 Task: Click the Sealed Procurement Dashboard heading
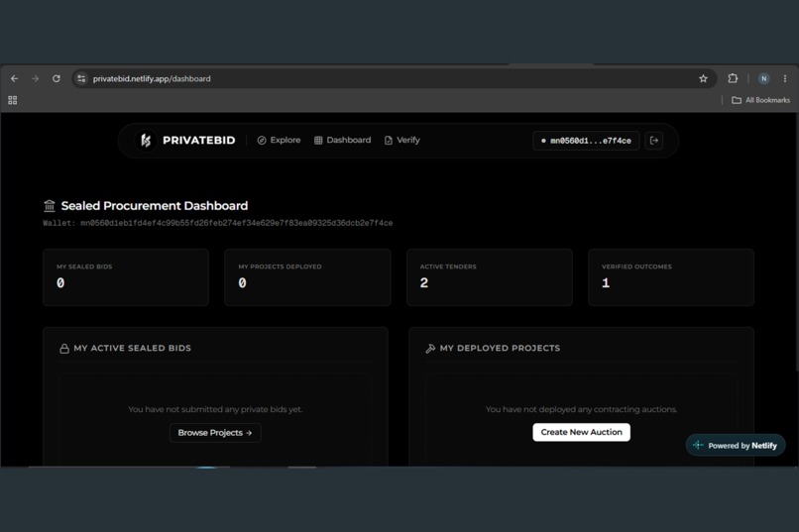155,206
